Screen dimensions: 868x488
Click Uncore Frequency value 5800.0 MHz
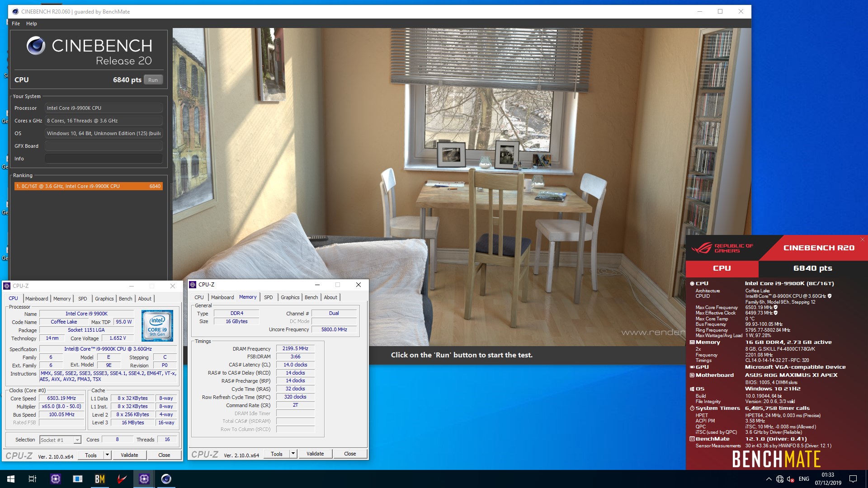(334, 329)
